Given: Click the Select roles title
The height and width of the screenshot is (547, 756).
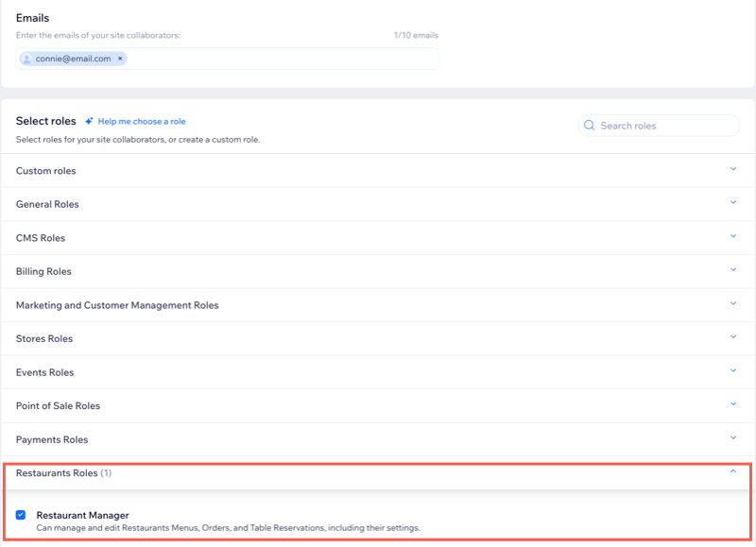Looking at the screenshot, I should click(45, 121).
